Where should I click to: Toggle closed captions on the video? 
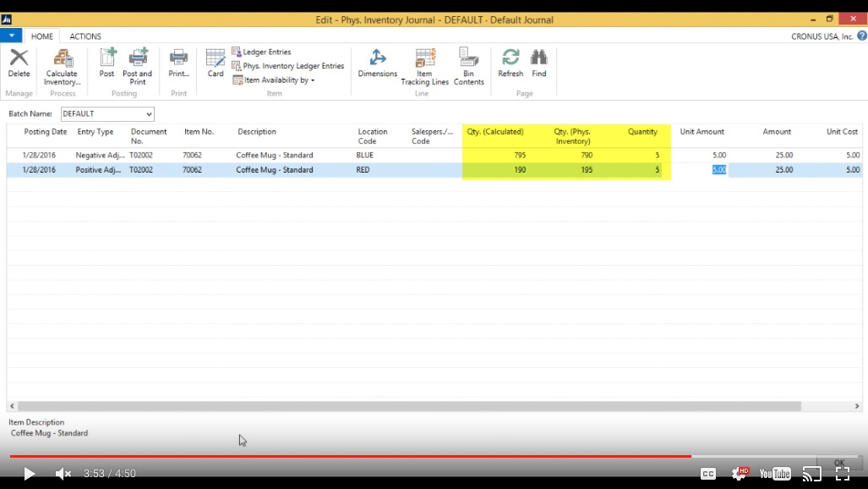point(707,474)
